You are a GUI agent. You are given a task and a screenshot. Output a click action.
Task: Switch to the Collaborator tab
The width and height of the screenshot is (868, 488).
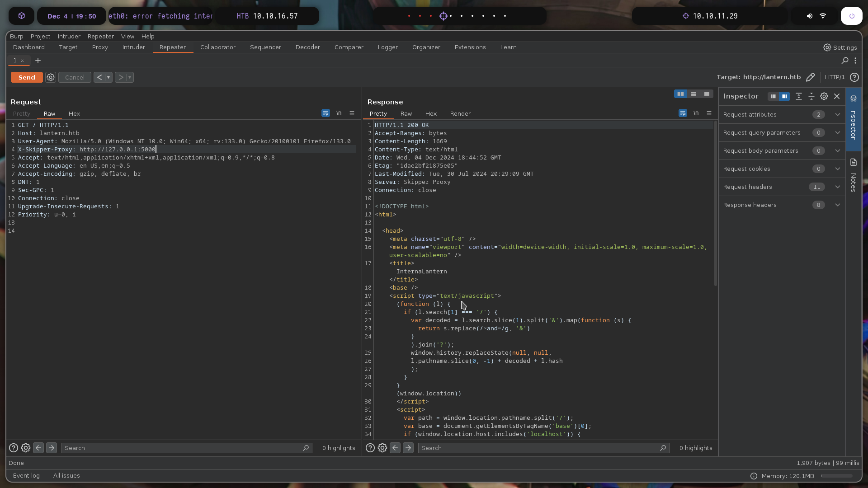tap(218, 47)
